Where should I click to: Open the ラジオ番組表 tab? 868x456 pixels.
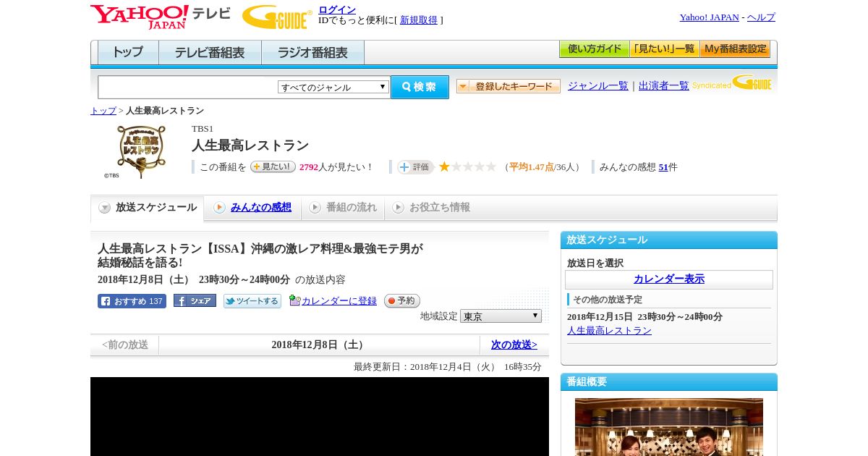(312, 53)
